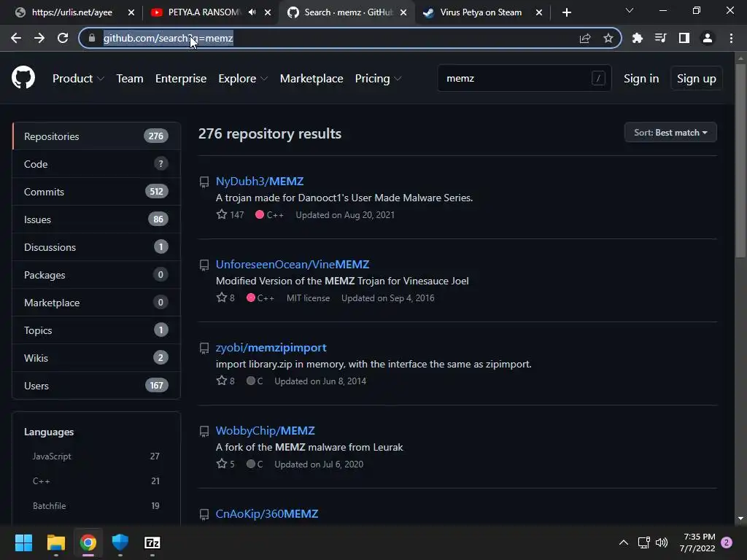Close the Search · memz GitHub tab

click(403, 12)
